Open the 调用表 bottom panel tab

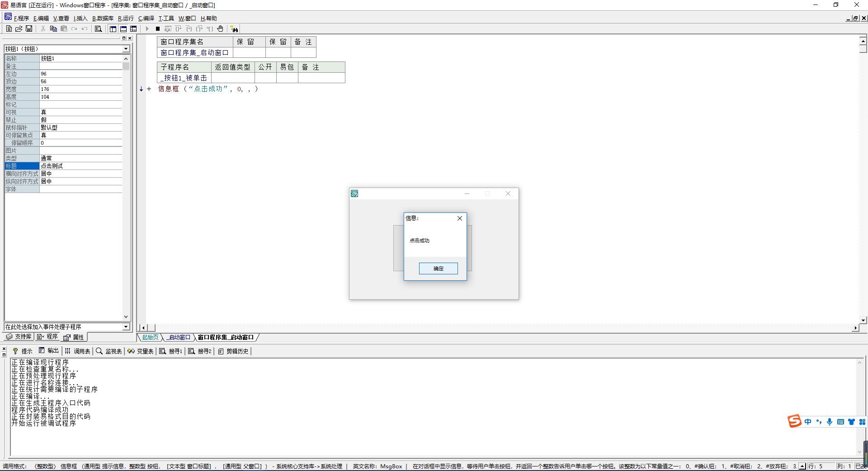pyautogui.click(x=78, y=351)
